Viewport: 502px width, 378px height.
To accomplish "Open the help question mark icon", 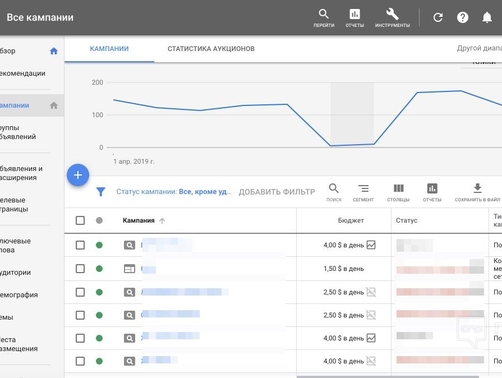I will point(462,17).
